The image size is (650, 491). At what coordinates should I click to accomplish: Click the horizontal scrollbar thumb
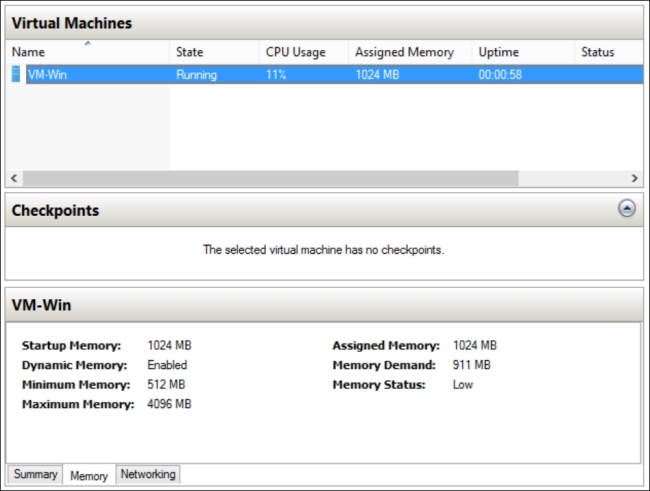pyautogui.click(x=270, y=178)
